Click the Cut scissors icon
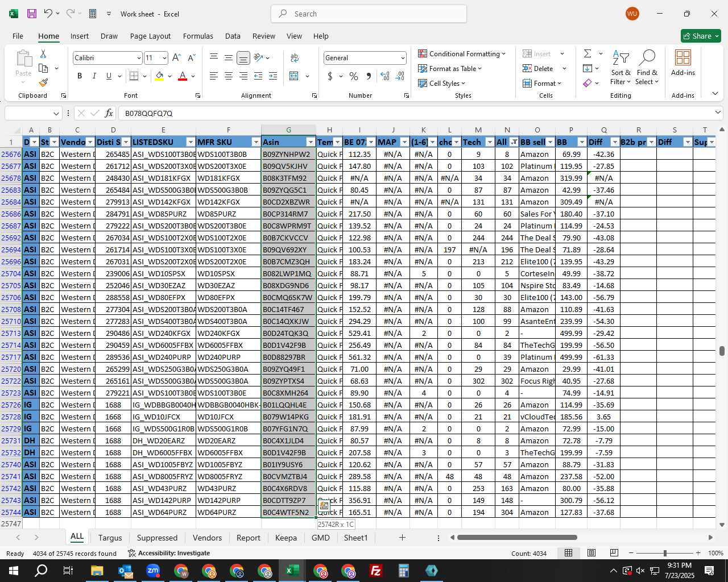Screen dimensions: 728x582 pos(43,53)
